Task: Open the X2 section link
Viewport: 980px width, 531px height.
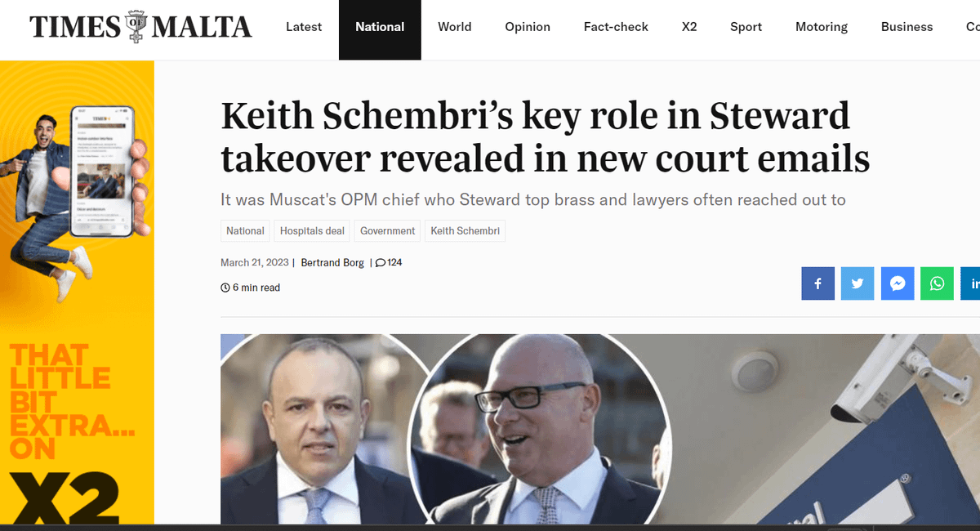Action: 689,27
